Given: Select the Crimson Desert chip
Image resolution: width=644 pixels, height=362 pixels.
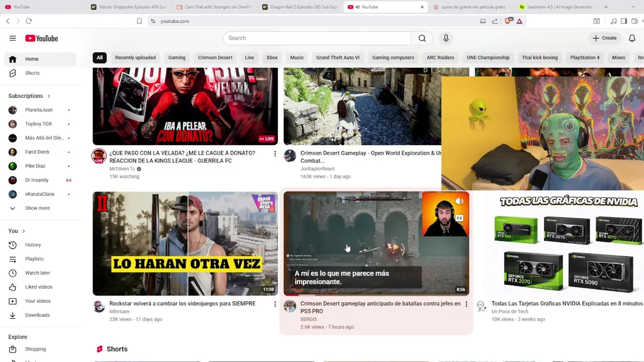Looking at the screenshot, I should pyautogui.click(x=215, y=57).
